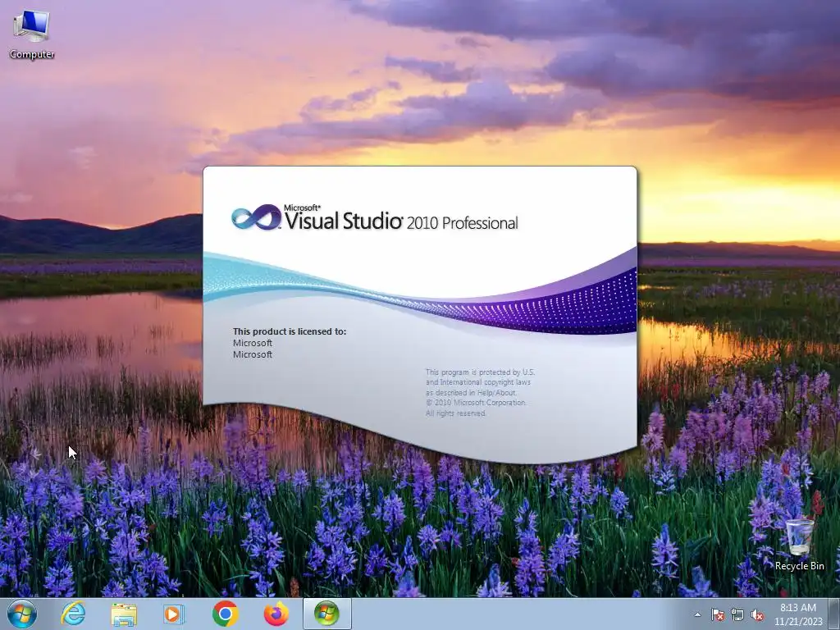Show hidden system tray icons arrow
Image resolution: width=840 pixels, height=630 pixels.
tap(697, 614)
